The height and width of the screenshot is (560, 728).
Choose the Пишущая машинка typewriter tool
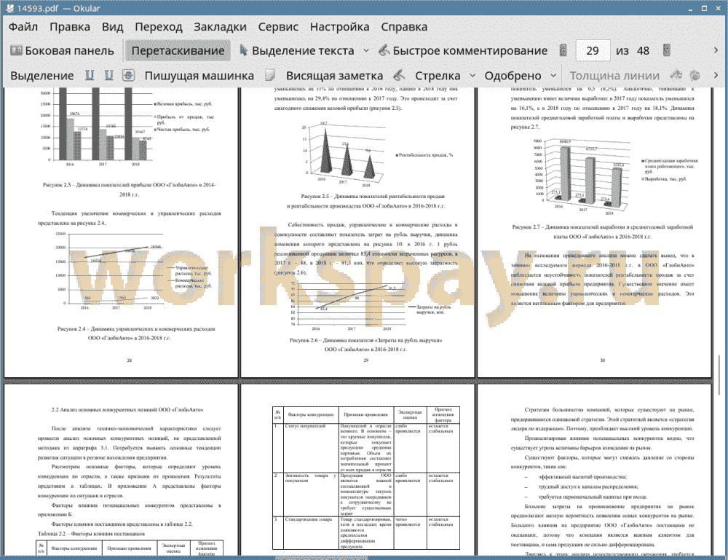[199, 76]
